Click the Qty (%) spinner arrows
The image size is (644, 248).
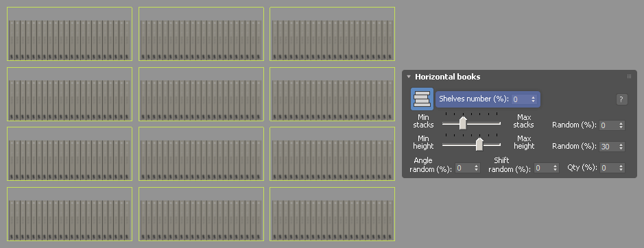tap(621, 168)
